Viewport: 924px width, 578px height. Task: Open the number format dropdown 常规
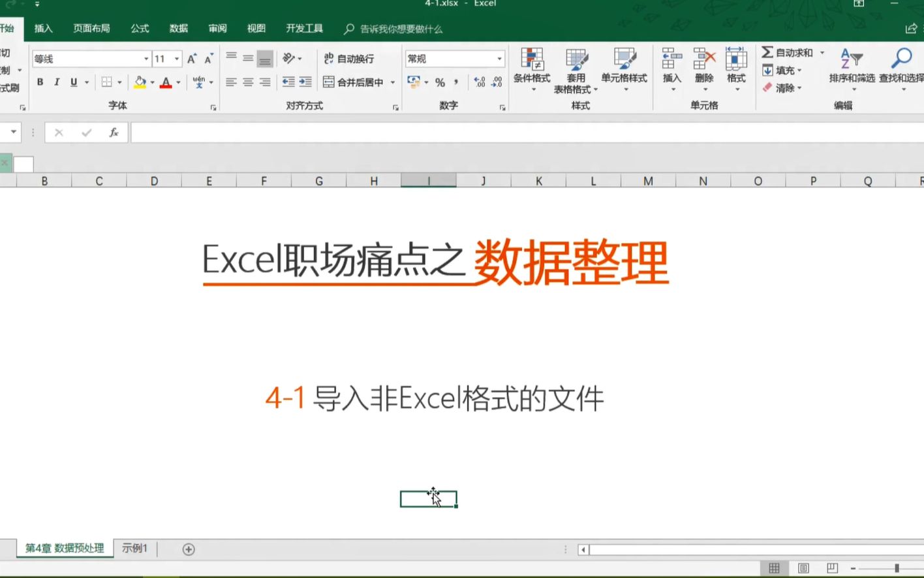pyautogui.click(x=500, y=59)
